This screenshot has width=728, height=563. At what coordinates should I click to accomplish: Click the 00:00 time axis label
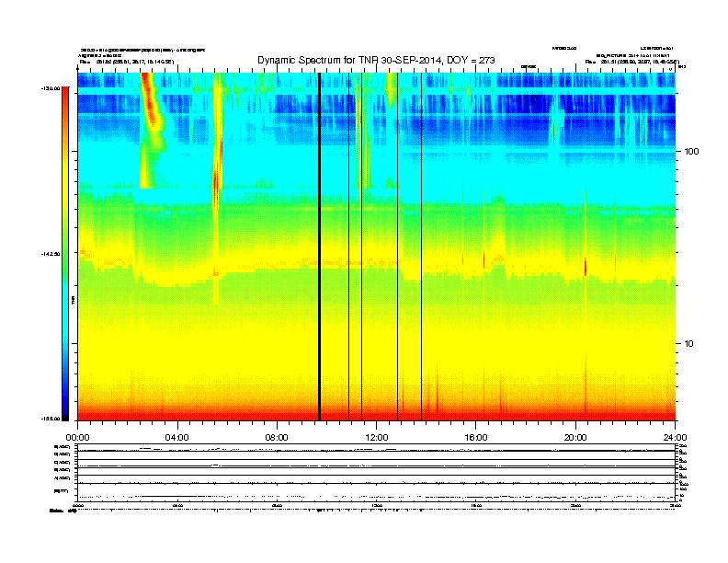click(x=77, y=438)
